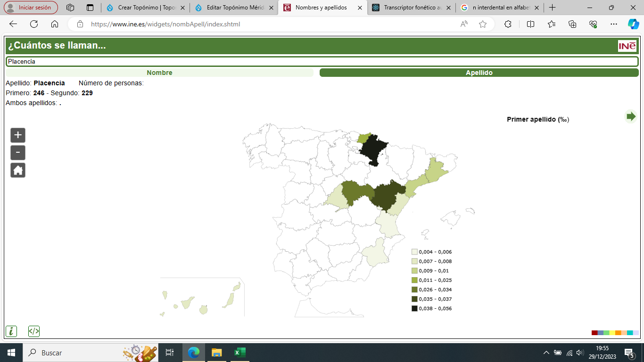
Task: Zoom in on the Spain map
Action: pos(18,135)
